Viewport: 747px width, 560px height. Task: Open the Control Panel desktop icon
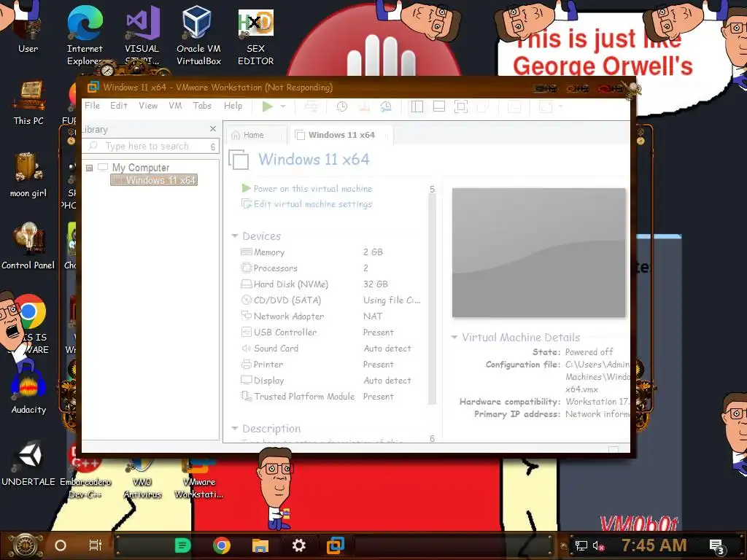click(x=28, y=246)
